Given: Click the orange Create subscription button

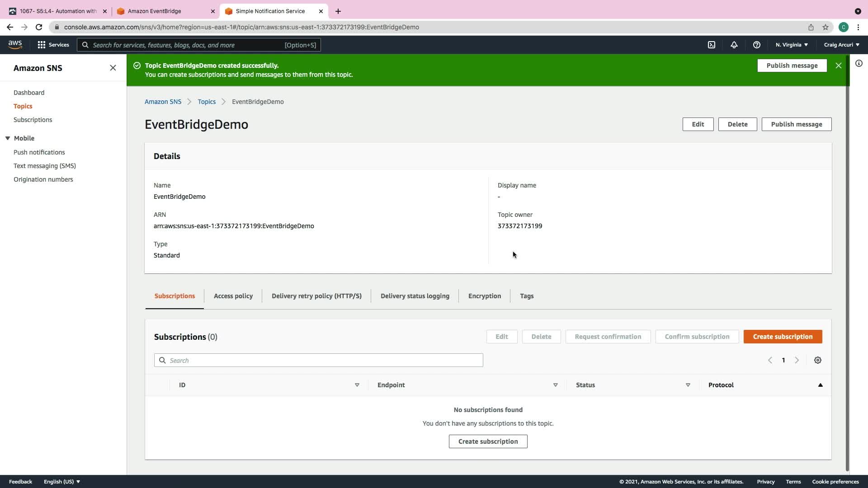Looking at the screenshot, I should click(x=782, y=337).
